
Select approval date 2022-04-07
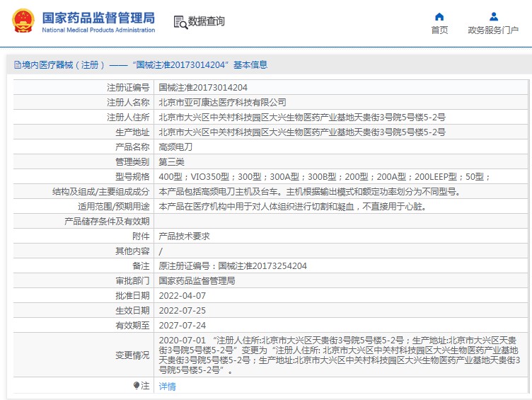tap(183, 296)
